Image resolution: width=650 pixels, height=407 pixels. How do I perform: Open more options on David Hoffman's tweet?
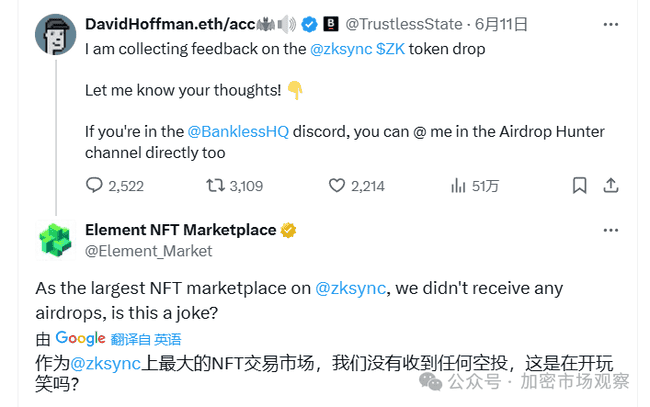(610, 23)
